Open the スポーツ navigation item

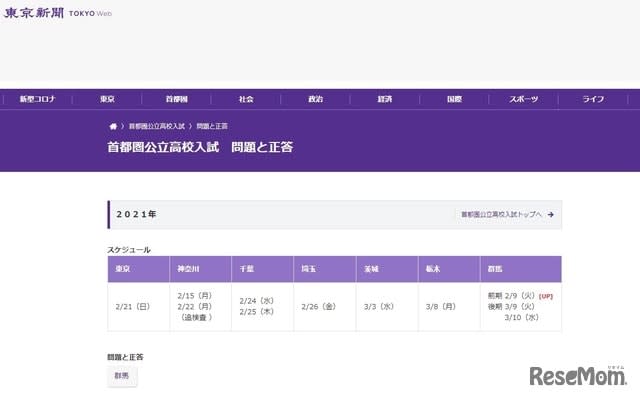coord(524,99)
